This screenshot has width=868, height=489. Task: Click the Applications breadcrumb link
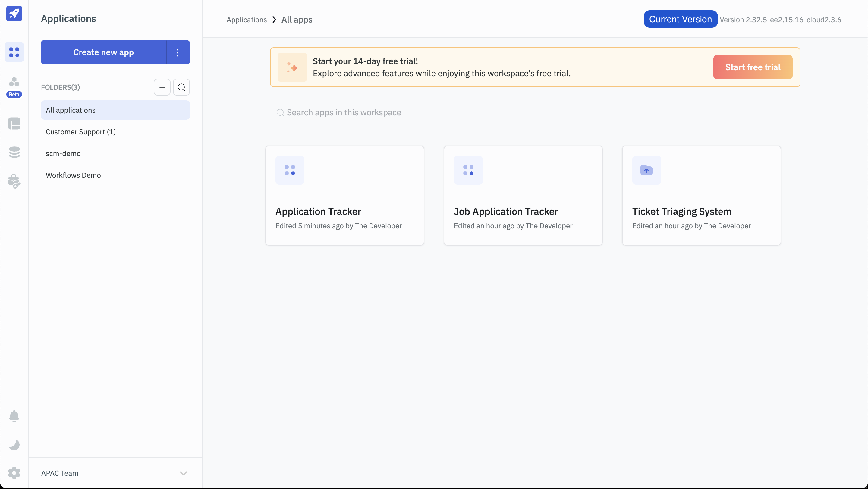tap(246, 20)
